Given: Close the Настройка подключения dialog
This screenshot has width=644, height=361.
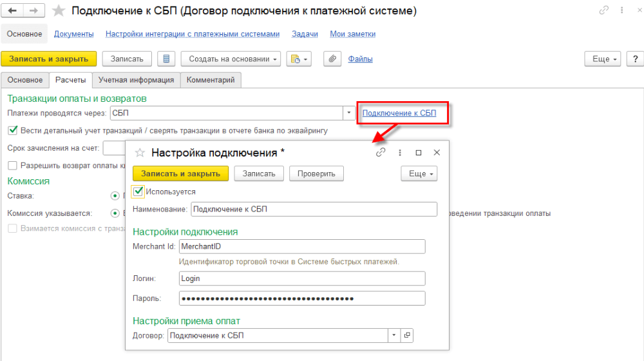Looking at the screenshot, I should [437, 153].
